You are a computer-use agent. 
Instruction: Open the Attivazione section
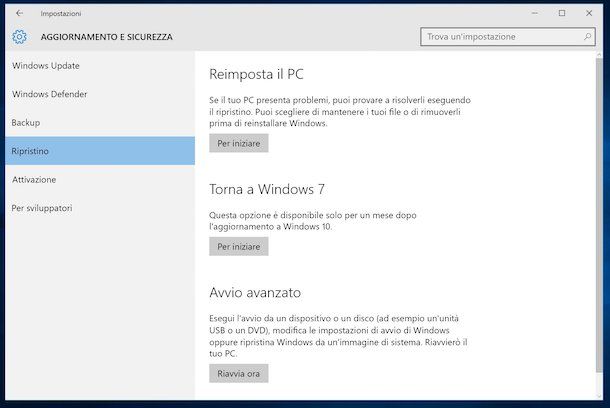(x=100, y=180)
